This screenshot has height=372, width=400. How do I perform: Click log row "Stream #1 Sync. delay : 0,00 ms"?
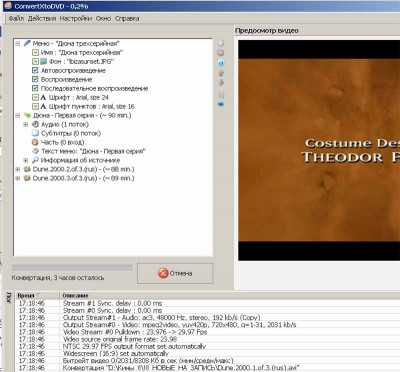tap(208, 303)
